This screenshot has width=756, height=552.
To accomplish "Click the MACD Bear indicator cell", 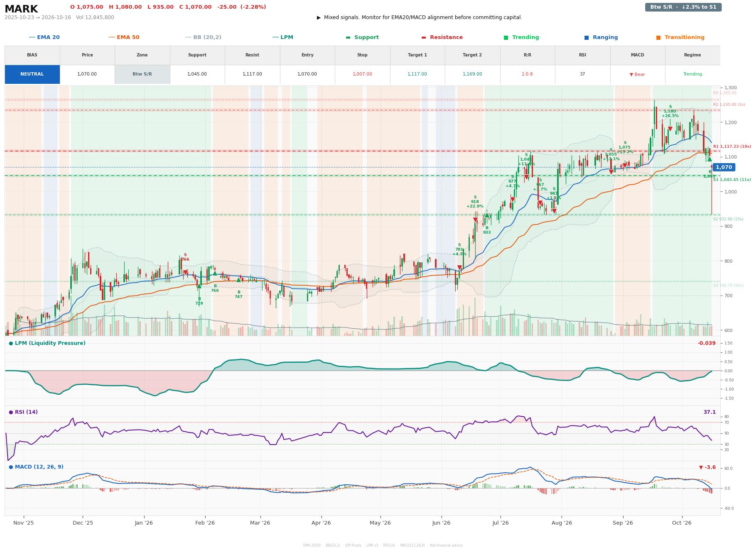I will point(637,74).
